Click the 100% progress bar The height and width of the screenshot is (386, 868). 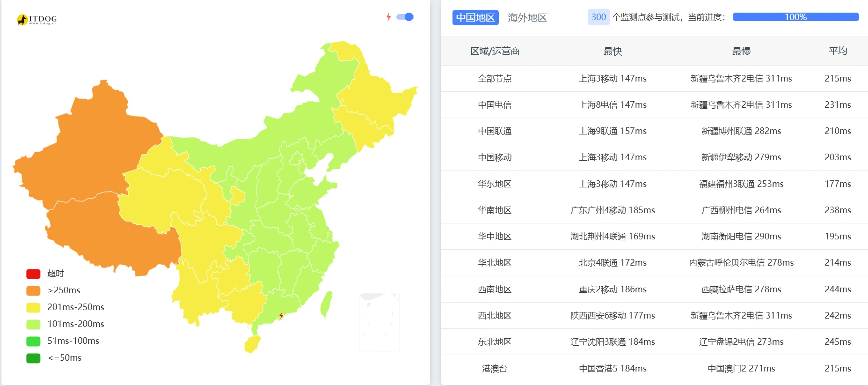pos(795,17)
